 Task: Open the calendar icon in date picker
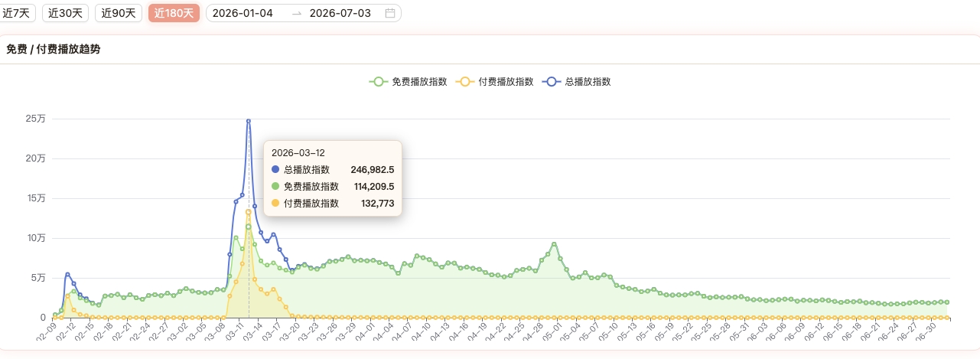click(x=390, y=13)
